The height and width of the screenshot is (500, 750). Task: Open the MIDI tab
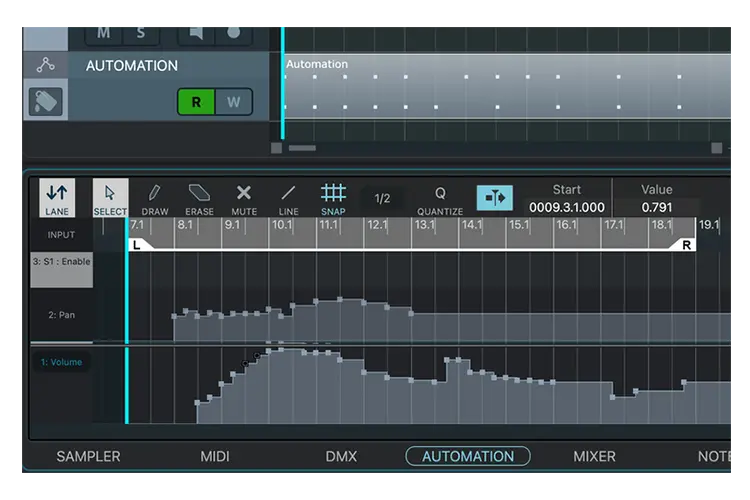(215, 456)
